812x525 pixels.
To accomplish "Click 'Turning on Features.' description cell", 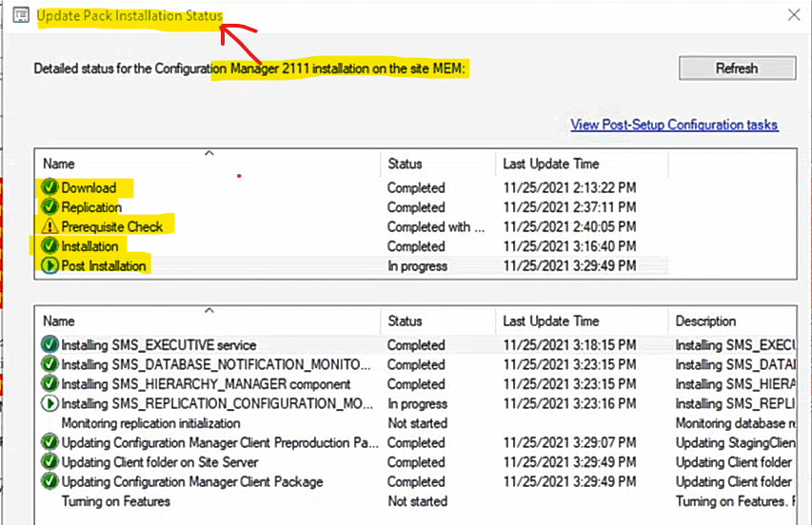I will 736,502.
